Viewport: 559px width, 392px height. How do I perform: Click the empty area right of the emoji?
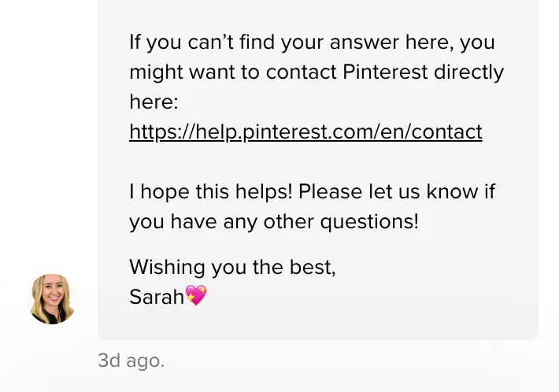[354, 297]
